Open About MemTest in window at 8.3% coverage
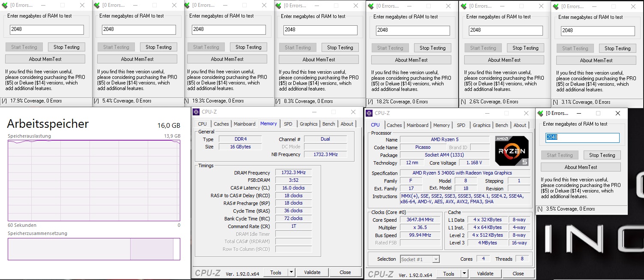The width and height of the screenshot is (644, 280). point(319,60)
